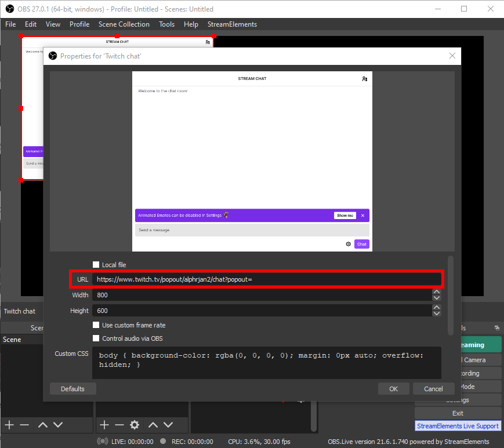
Task: Move scene down with the arrow icon
Action: [58, 425]
